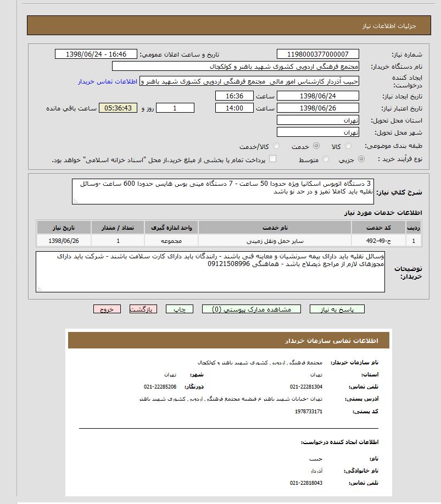Choose the 'کالا/خدمت' radio option

tap(276, 146)
